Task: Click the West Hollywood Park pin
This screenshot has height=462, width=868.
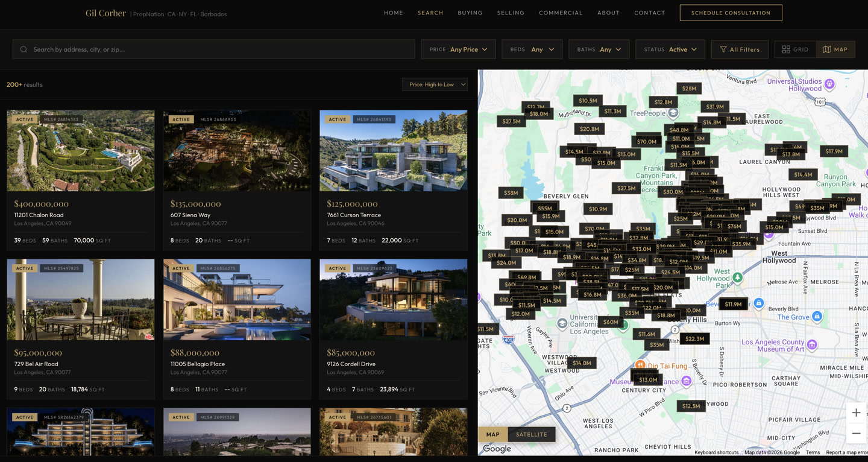Action: 737,277
